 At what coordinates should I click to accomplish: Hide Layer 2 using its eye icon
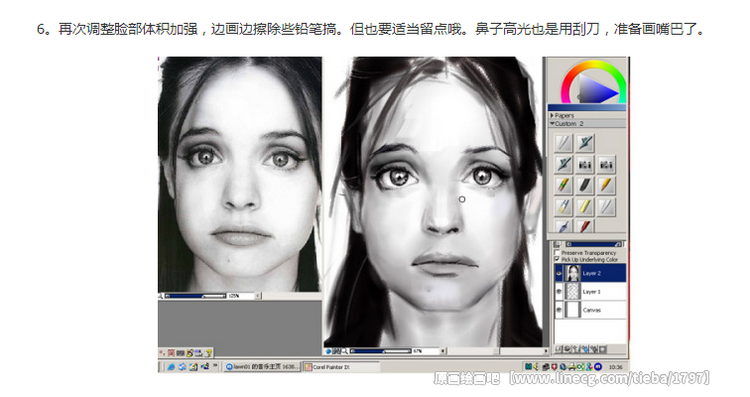(x=558, y=274)
